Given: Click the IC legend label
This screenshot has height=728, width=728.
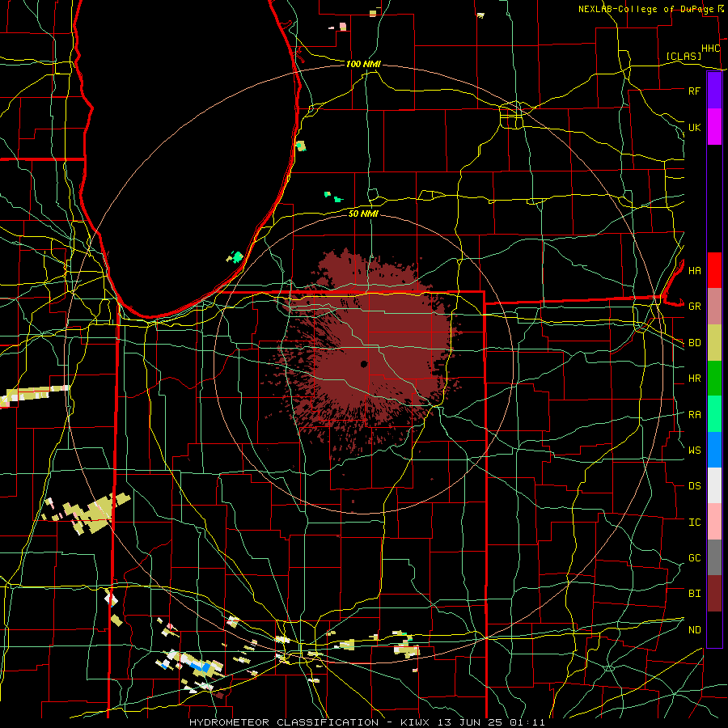Looking at the screenshot, I should click(694, 523).
